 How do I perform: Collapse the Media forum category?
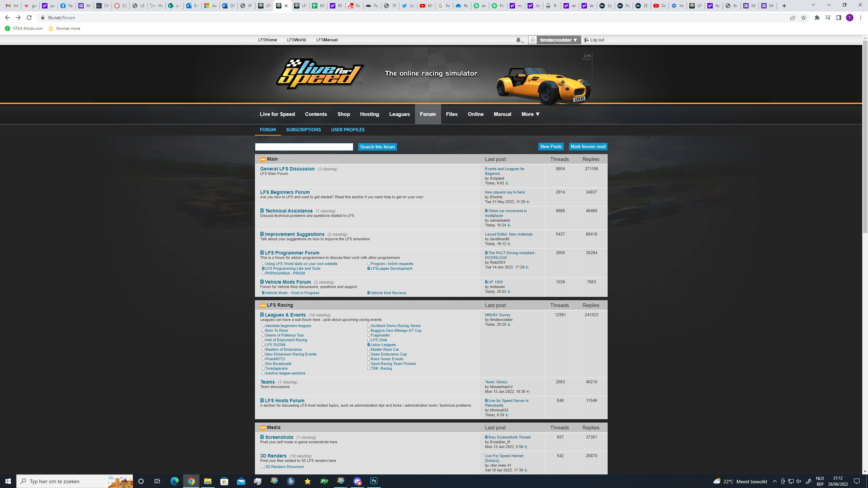pos(263,428)
